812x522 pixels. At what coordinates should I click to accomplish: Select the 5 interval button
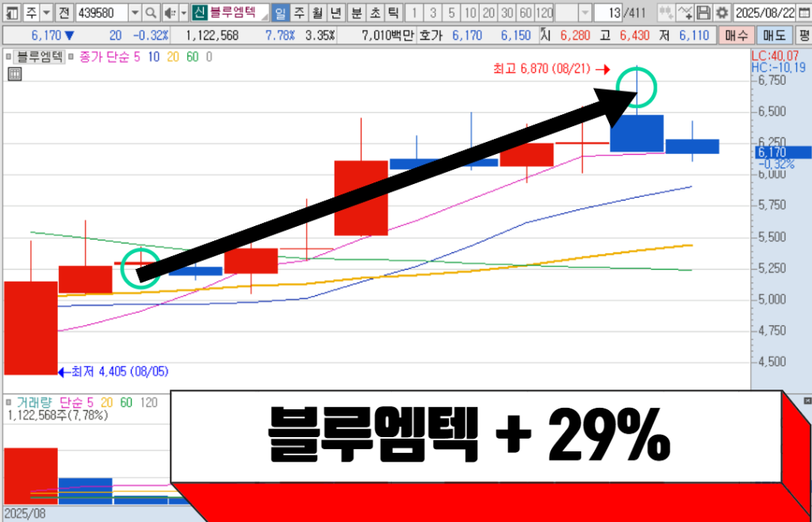click(451, 12)
